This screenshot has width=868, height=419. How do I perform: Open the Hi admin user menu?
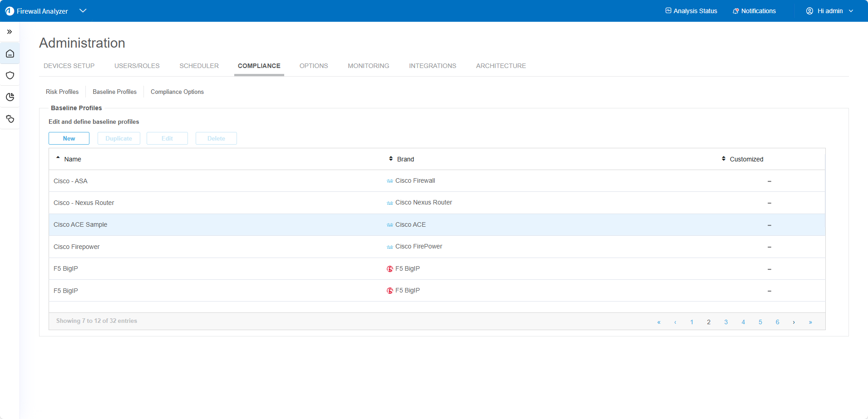tap(829, 11)
